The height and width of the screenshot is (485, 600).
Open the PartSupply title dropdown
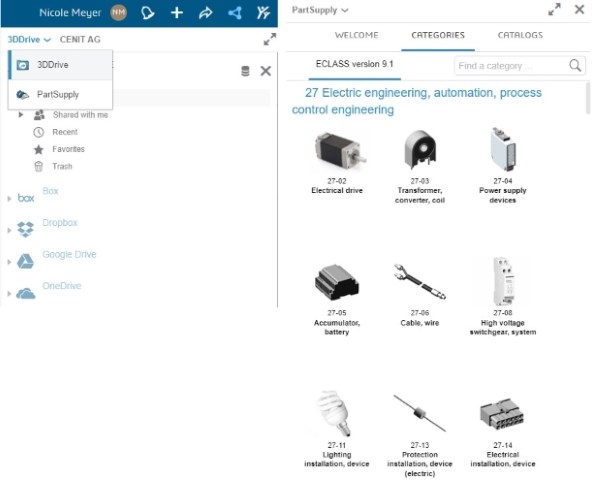(320, 10)
